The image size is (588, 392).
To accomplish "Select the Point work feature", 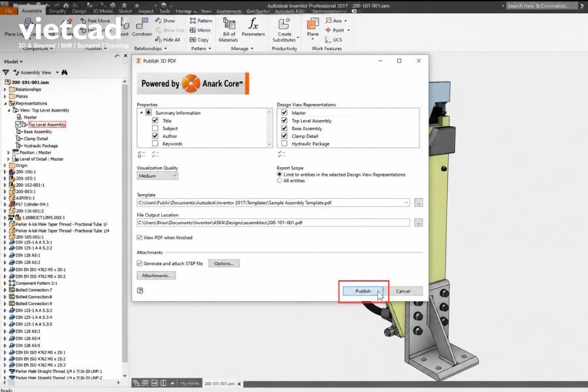I will point(337,30).
